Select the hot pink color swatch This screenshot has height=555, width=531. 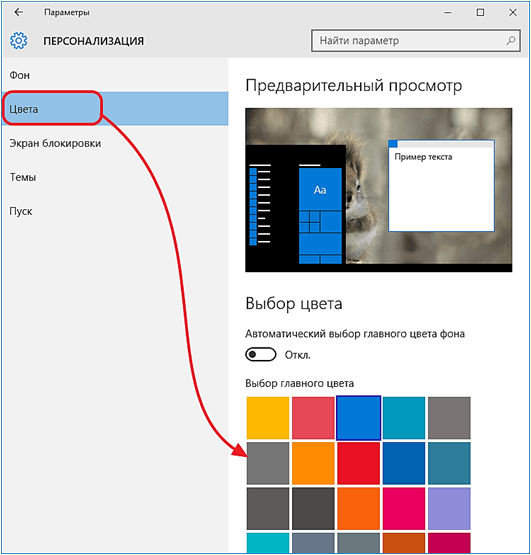click(x=404, y=509)
